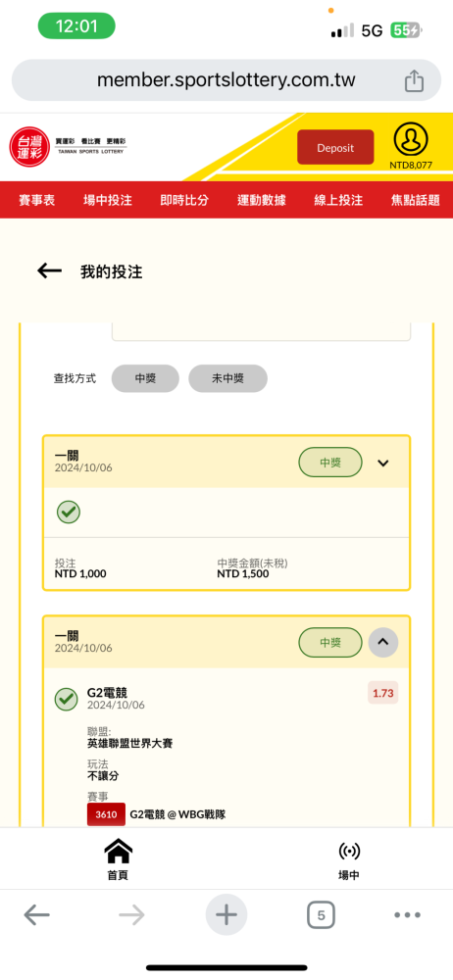Viewport: 453px width, 980px height.
Task: Switch to the 即時比分 tab
Action: click(x=184, y=200)
